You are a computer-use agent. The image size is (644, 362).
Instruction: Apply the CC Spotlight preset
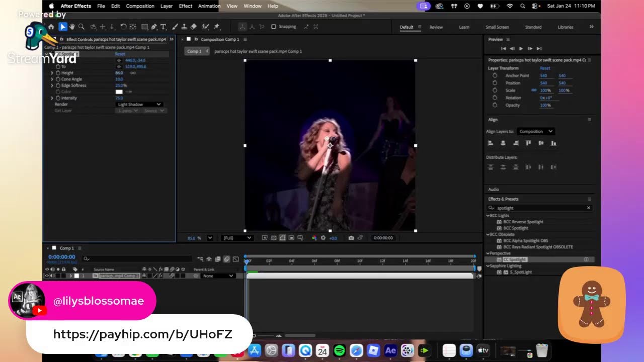[515, 259]
